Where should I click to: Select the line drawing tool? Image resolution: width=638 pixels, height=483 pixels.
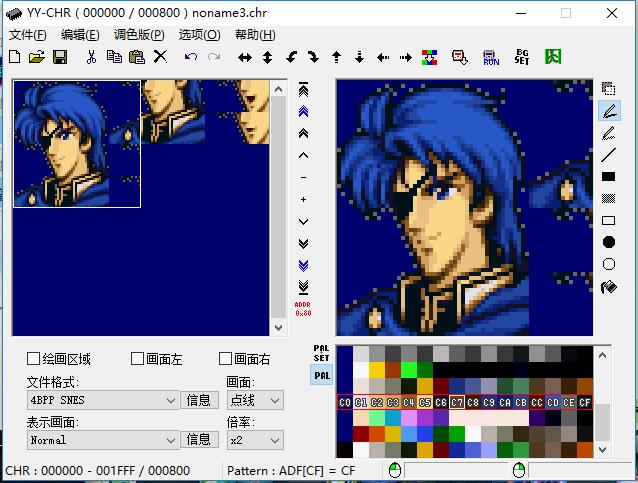[x=608, y=155]
